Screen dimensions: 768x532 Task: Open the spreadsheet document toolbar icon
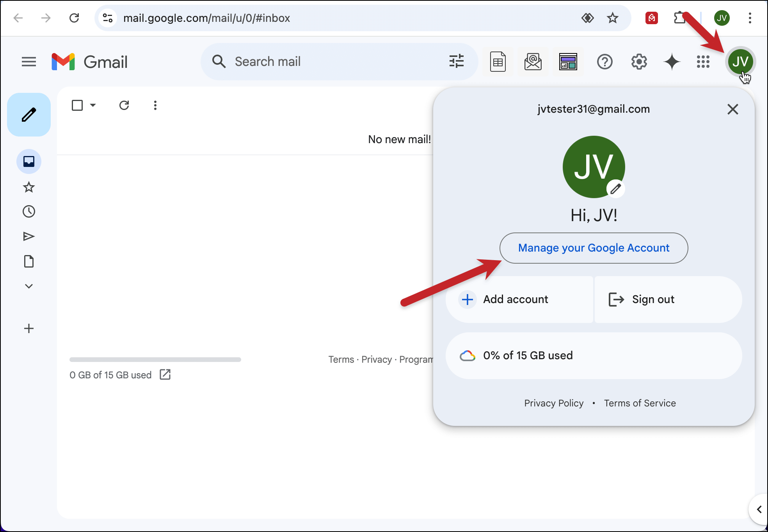pos(498,62)
